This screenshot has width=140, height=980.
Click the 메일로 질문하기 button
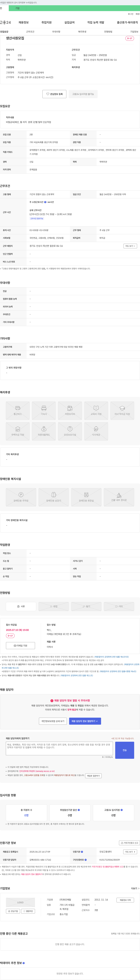coord(93,776)
